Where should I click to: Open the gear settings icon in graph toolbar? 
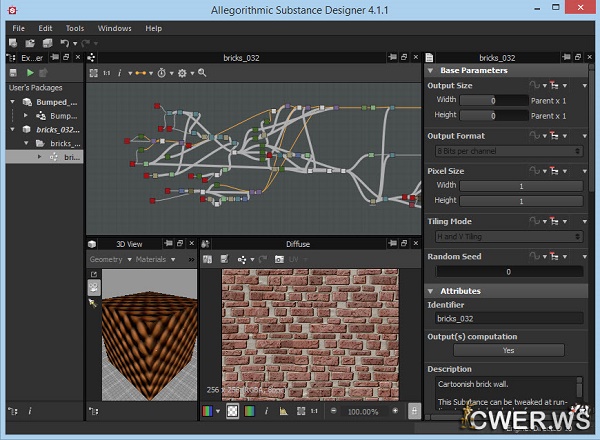182,73
